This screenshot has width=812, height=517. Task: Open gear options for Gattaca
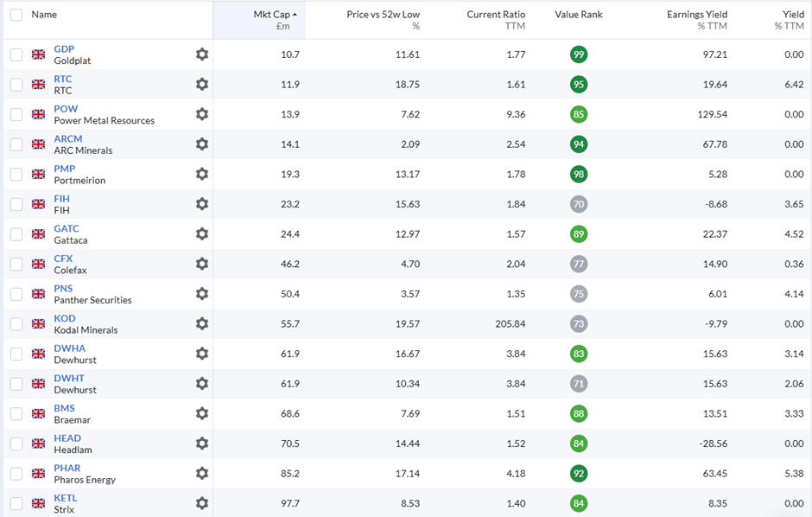click(202, 234)
